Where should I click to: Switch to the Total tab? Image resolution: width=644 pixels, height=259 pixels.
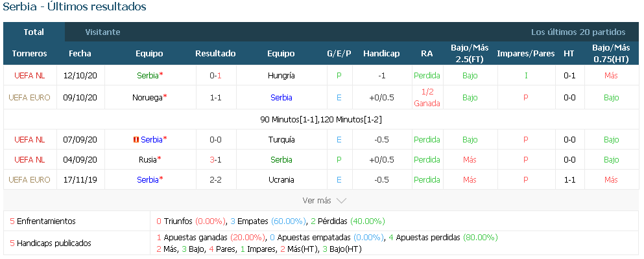[34, 32]
